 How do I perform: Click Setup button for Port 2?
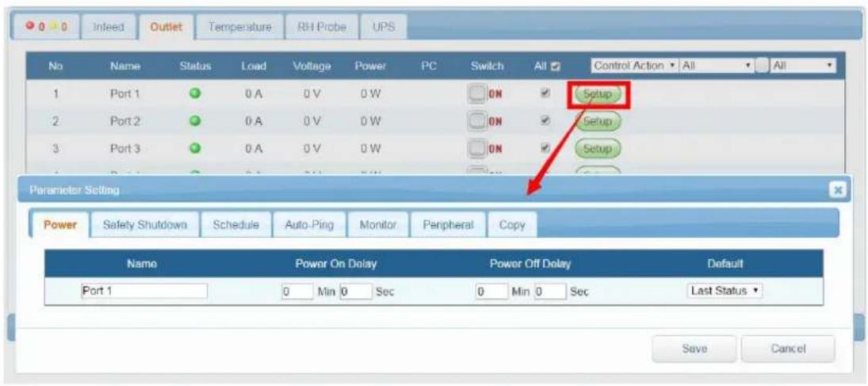(x=598, y=121)
